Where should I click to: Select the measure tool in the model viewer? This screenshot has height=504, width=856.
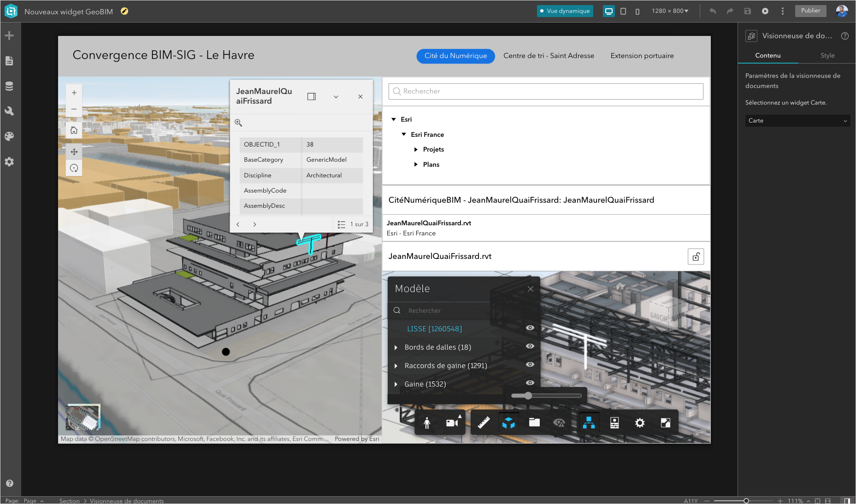coord(483,422)
